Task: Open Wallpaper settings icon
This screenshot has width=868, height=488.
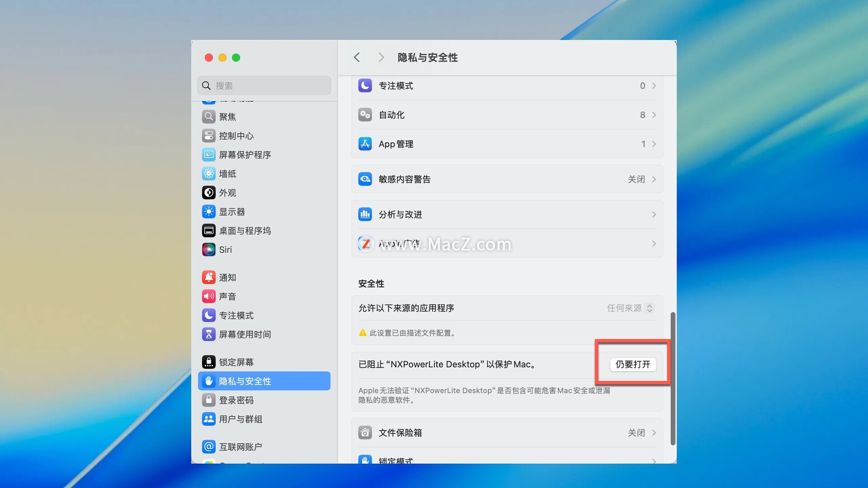Action: tap(208, 174)
